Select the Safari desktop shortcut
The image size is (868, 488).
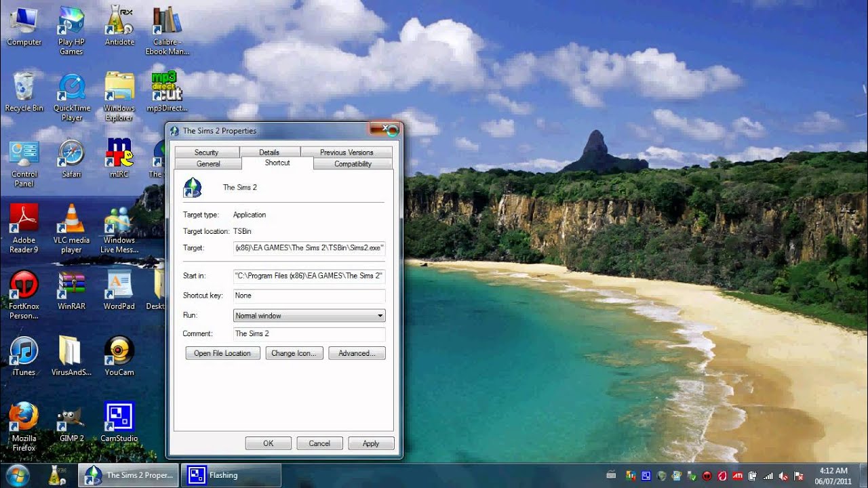pos(71,159)
